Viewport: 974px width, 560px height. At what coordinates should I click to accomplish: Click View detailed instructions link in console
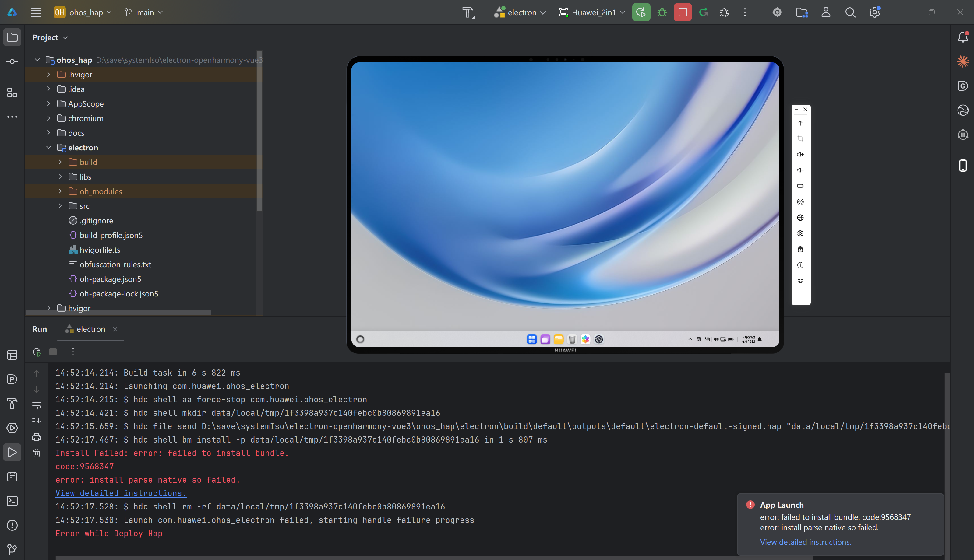121,493
